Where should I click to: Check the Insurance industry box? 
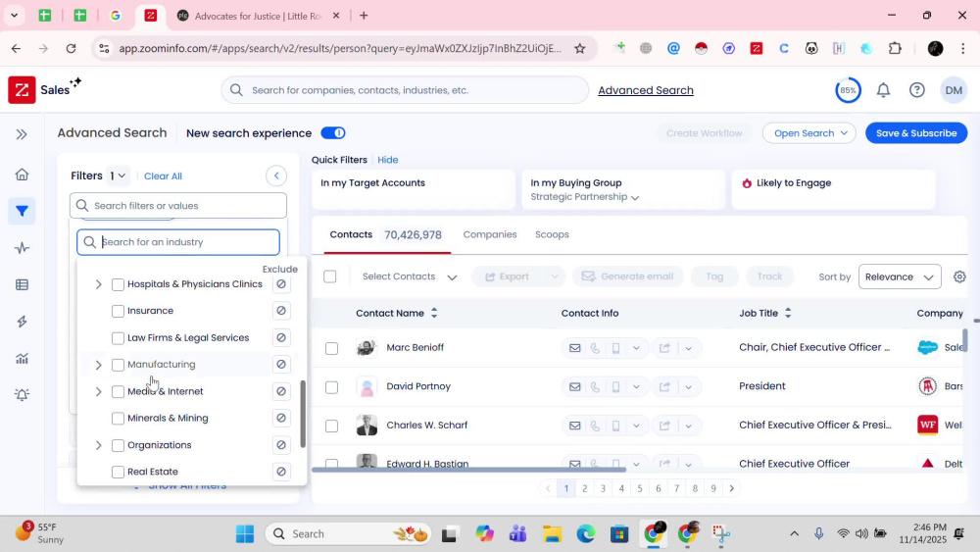pos(118,311)
